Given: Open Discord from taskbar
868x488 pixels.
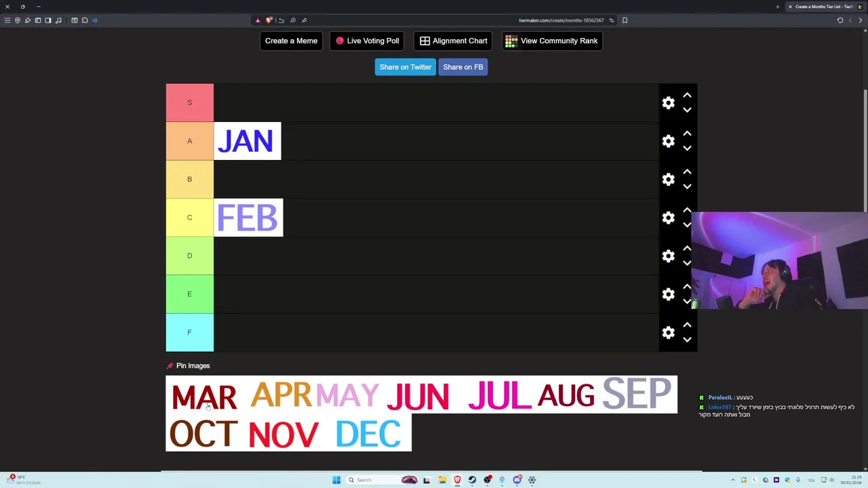Looking at the screenshot, I should pos(517,480).
